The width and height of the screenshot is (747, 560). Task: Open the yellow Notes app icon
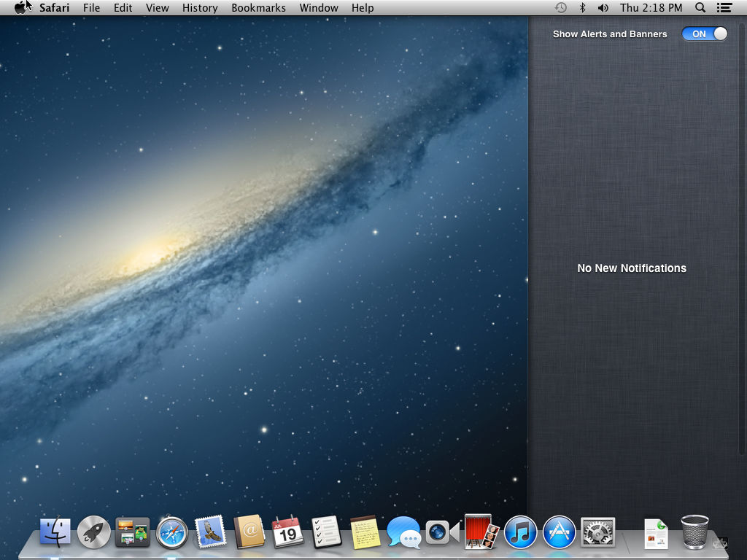coord(365,532)
